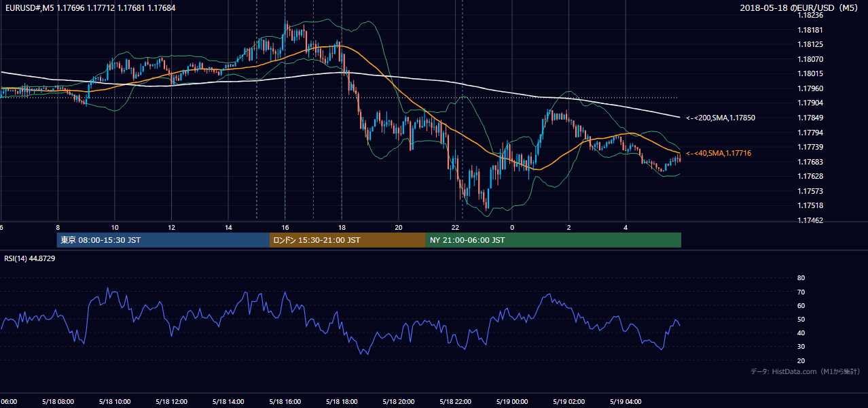Click the 5/19 04:00 time label
This screenshot has height=408, width=868.
click(x=626, y=401)
